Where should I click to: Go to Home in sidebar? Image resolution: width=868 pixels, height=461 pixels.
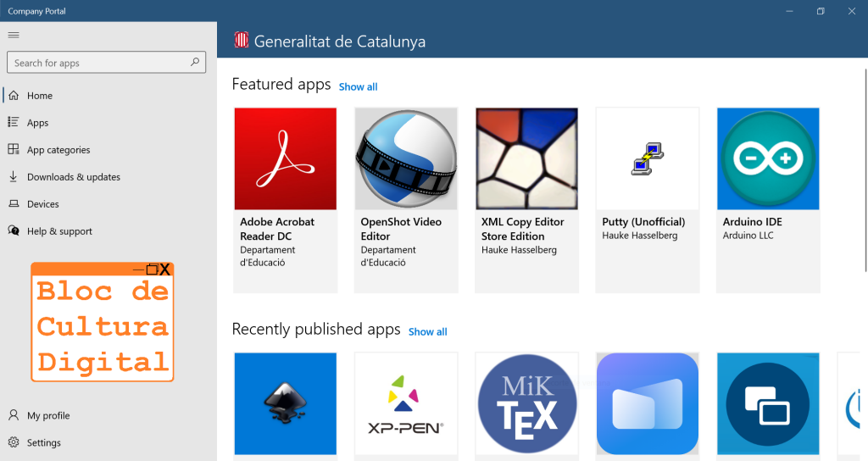40,96
